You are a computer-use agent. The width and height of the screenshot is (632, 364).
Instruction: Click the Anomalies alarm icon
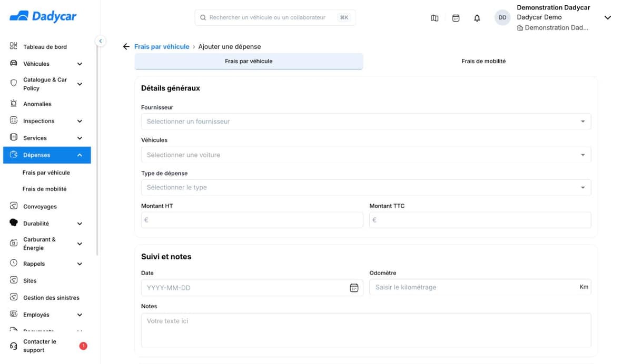tap(14, 104)
